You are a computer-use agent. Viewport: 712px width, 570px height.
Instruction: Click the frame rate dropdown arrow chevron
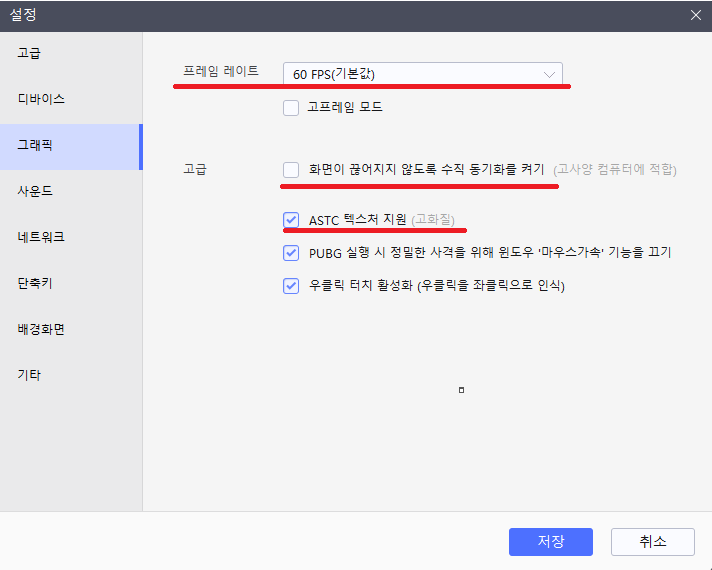(549, 74)
